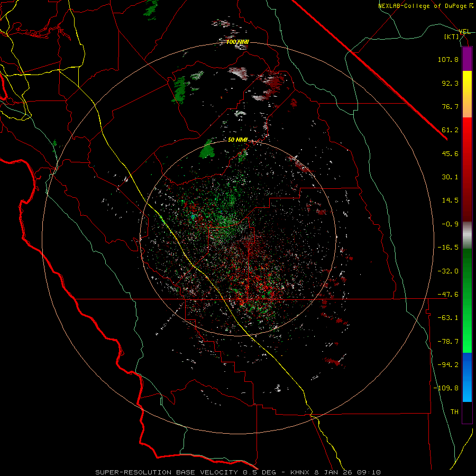Screen dimensions: 476x476
Task: Click the TH label on the scale
Action: pos(454,412)
